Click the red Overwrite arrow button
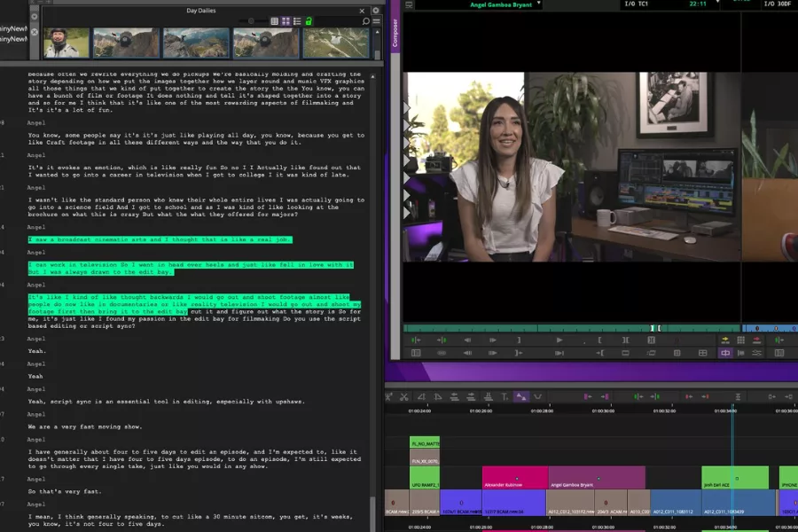Viewport: 798px width, 532px height. (x=757, y=340)
